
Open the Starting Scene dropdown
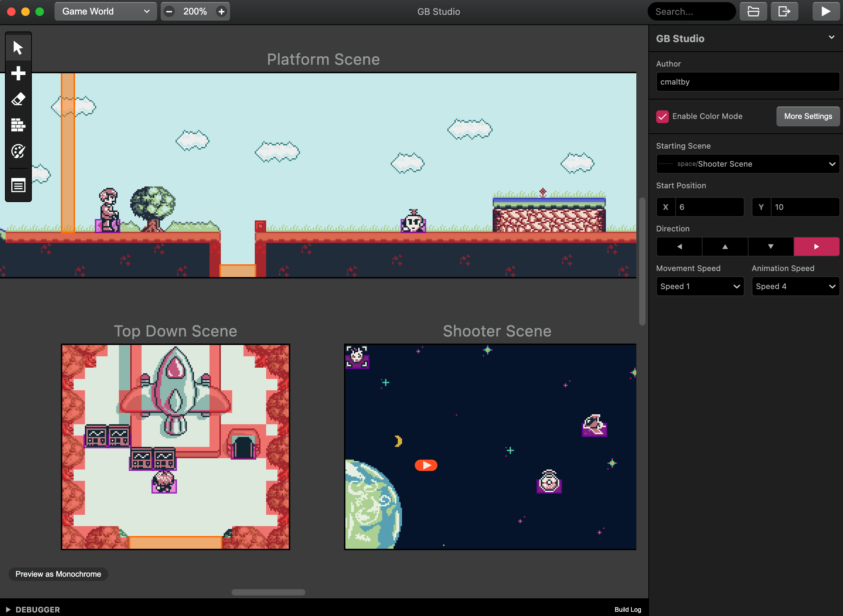pos(747,164)
